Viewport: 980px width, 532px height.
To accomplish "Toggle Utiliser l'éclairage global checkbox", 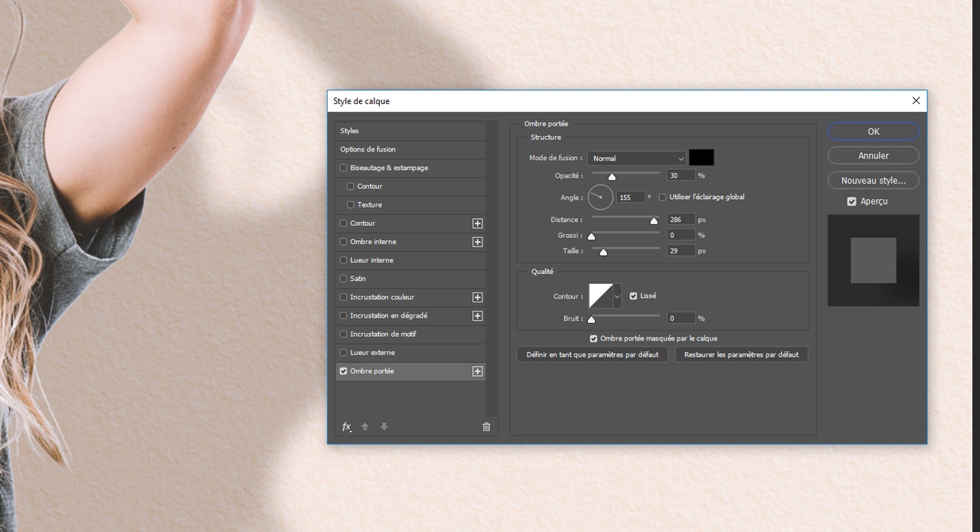I will 663,197.
